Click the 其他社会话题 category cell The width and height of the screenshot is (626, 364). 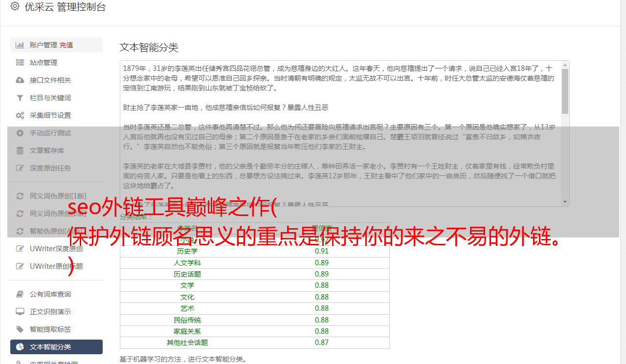[x=187, y=343]
